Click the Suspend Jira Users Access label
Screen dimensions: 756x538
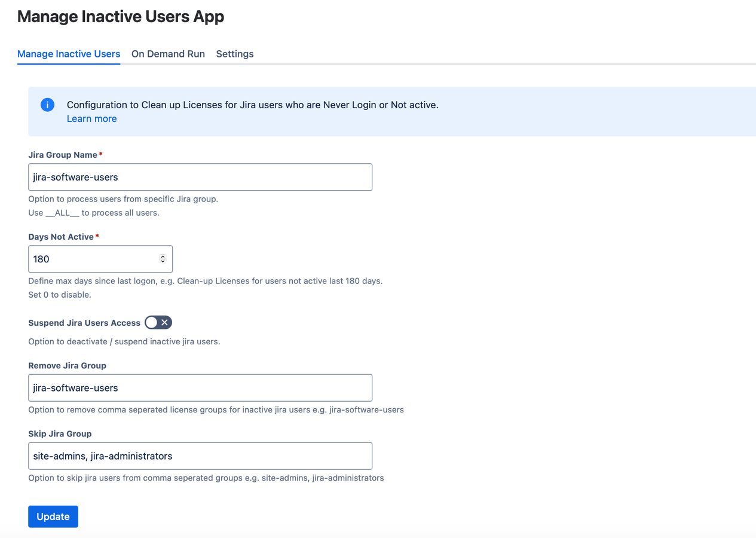point(84,323)
